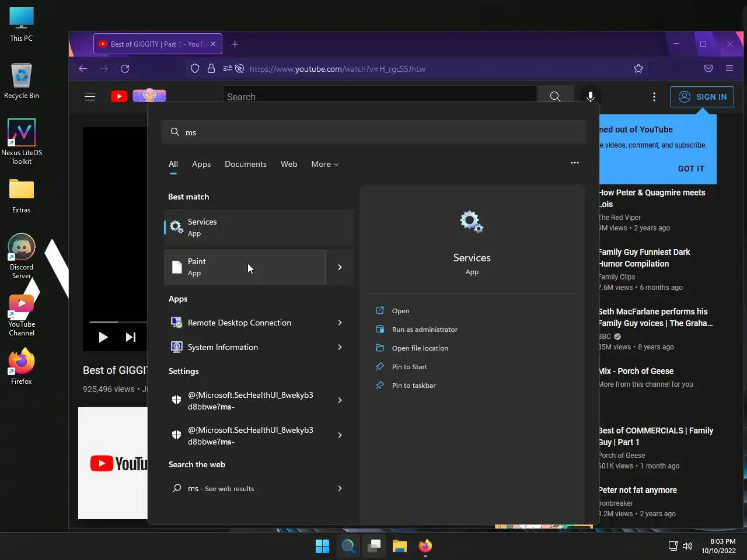Open Discord Server desktop shortcut
This screenshot has height=560, width=747.
pyautogui.click(x=22, y=257)
